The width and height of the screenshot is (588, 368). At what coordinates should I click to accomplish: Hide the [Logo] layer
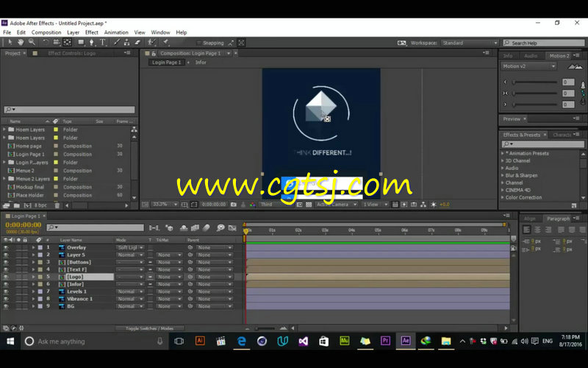click(x=6, y=277)
